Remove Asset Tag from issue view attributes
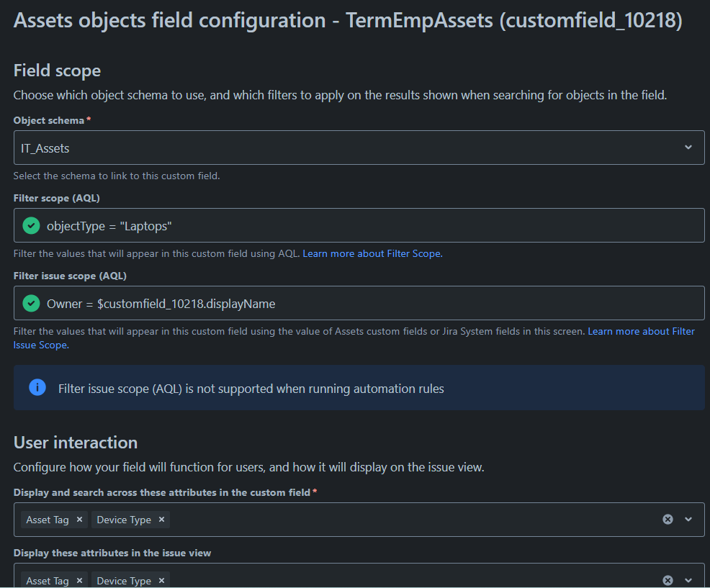Screen dimensions: 710x588 (79, 580)
